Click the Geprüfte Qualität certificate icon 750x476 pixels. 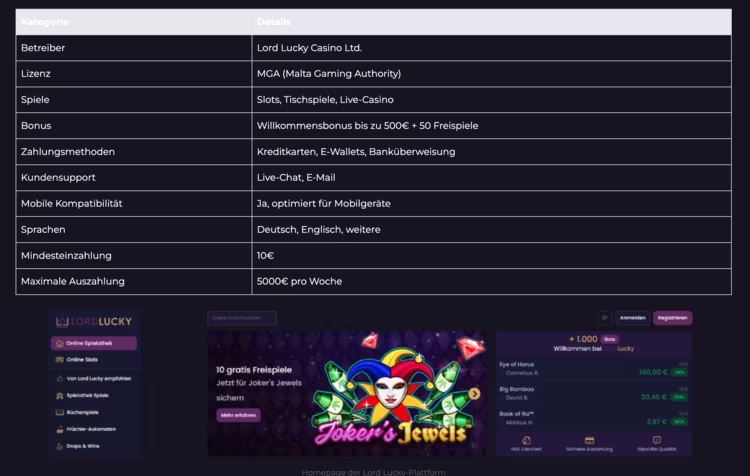coord(657,440)
